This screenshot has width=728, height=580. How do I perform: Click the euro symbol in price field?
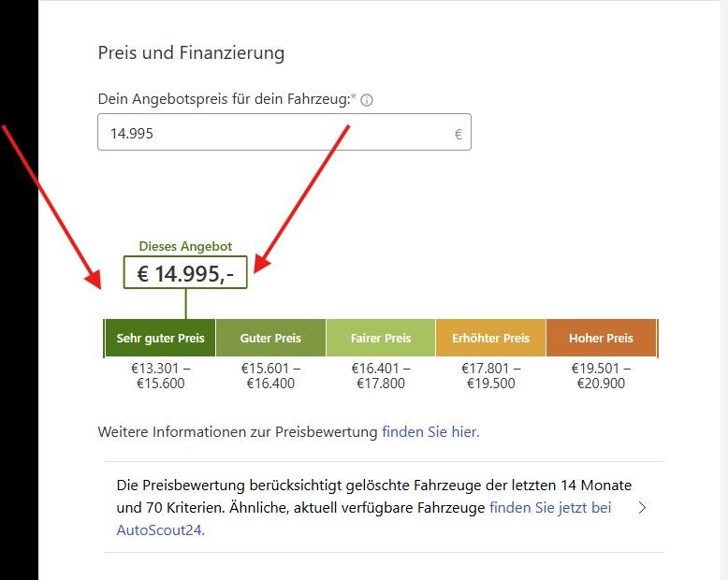pyautogui.click(x=459, y=134)
